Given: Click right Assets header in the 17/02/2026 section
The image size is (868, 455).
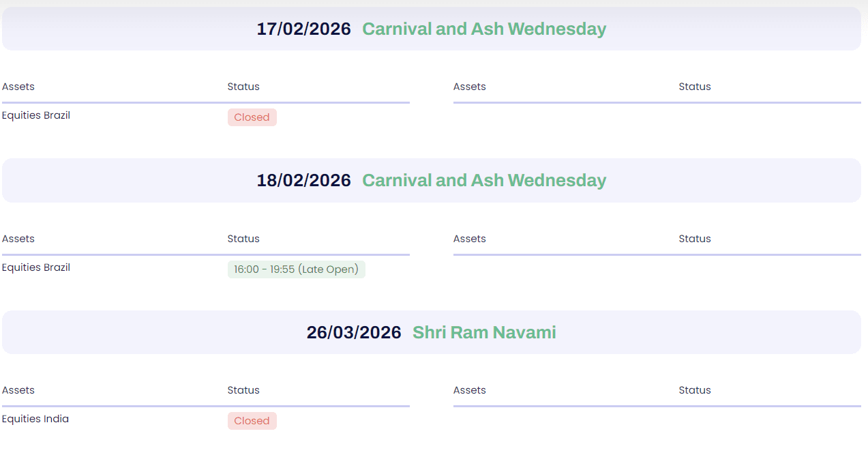Looking at the screenshot, I should click(470, 87).
